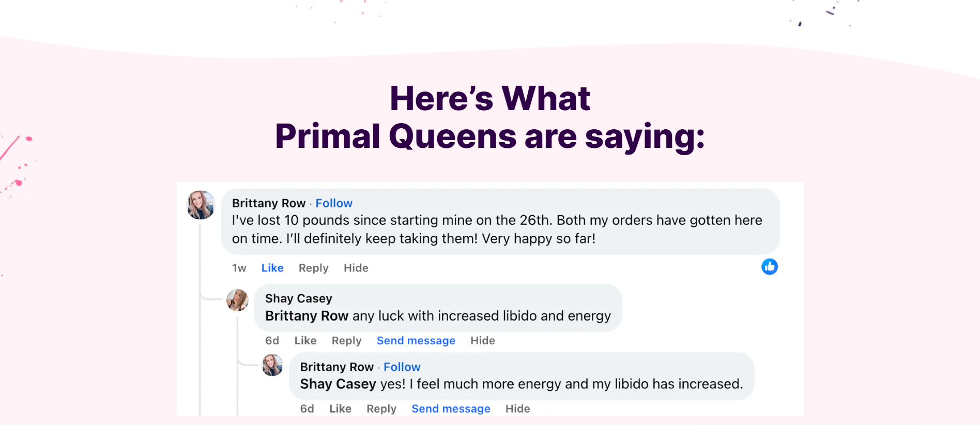
Task: Click the blue thumbs-up reaction icon
Action: [769, 267]
